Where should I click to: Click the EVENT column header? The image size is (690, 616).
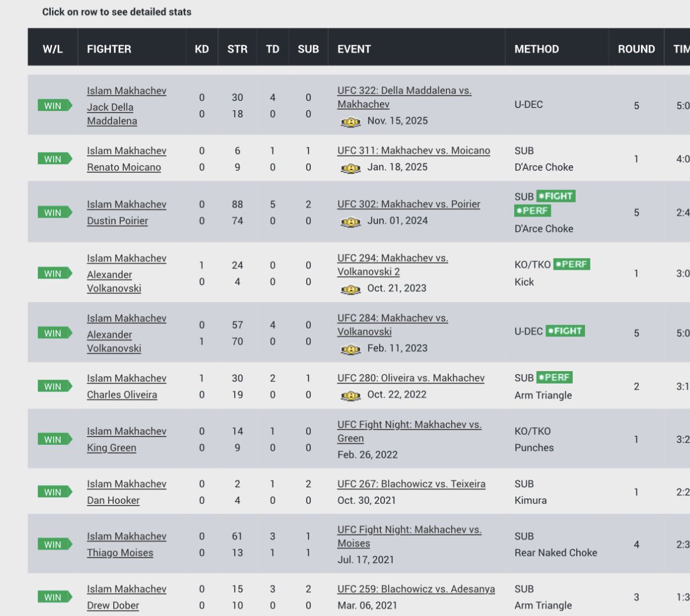tap(354, 49)
